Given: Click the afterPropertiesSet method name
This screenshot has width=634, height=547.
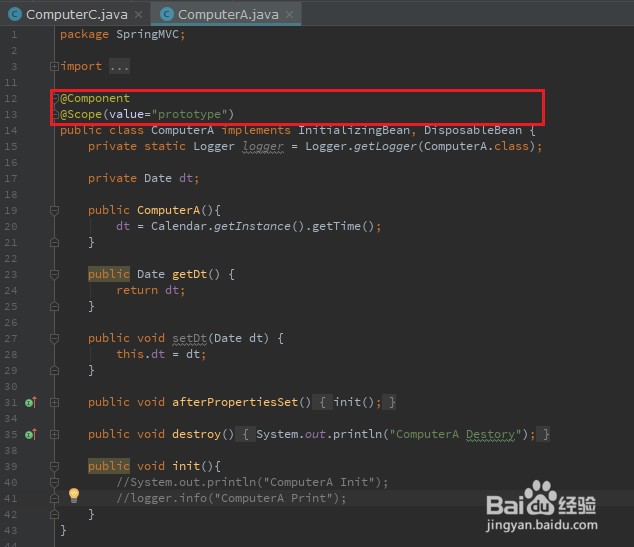Looking at the screenshot, I should pos(235,402).
